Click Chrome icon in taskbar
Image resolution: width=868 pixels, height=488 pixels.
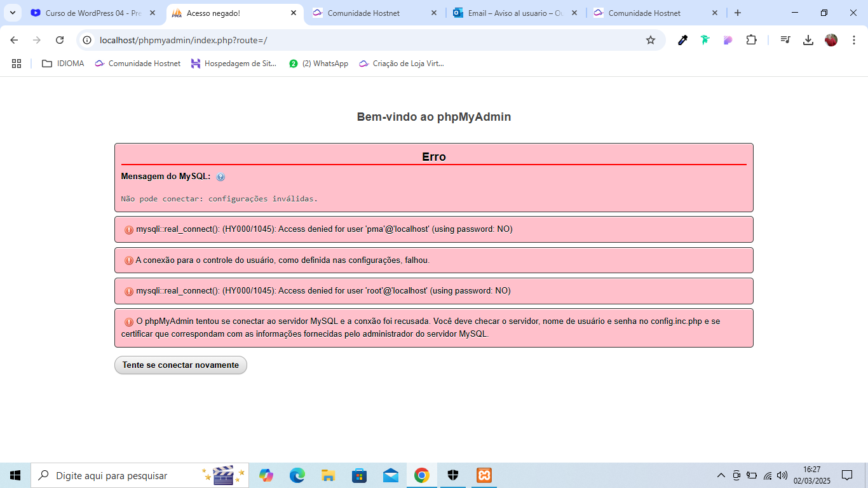click(x=421, y=475)
